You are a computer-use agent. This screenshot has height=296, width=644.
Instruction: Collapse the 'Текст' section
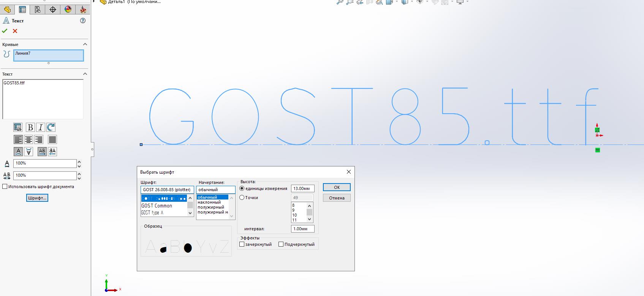coord(85,74)
